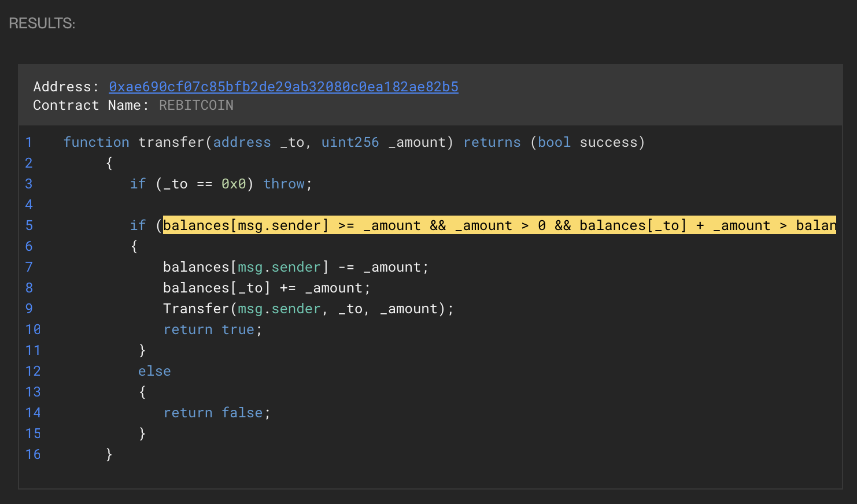
Task: Click the 'return false' statement
Action: click(216, 413)
